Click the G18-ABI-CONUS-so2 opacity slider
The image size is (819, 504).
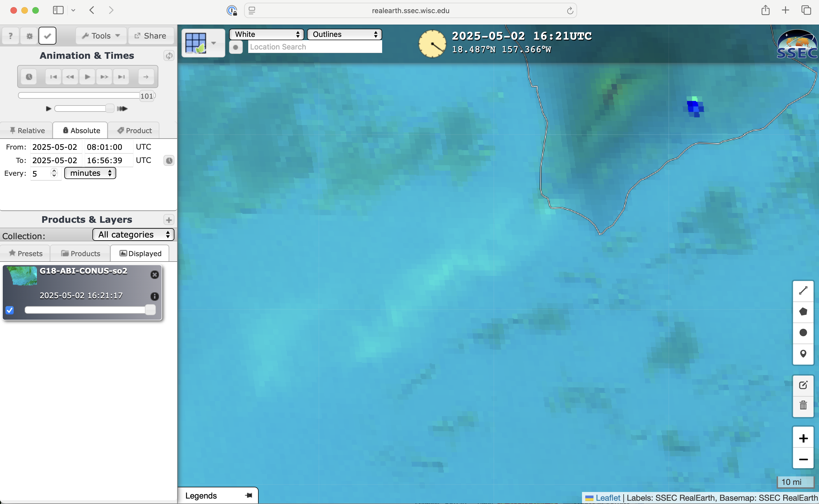pos(90,310)
